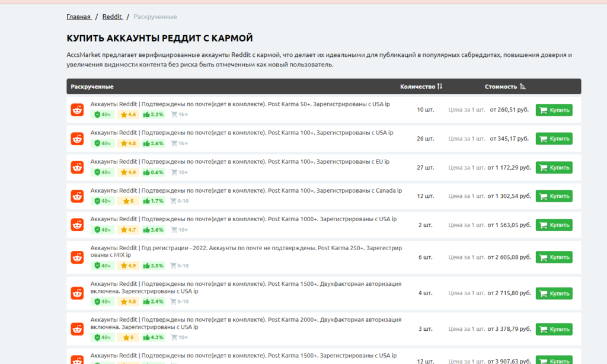This screenshot has height=364, width=607.
Task: Click the Количество header label
Action: pyautogui.click(x=418, y=87)
